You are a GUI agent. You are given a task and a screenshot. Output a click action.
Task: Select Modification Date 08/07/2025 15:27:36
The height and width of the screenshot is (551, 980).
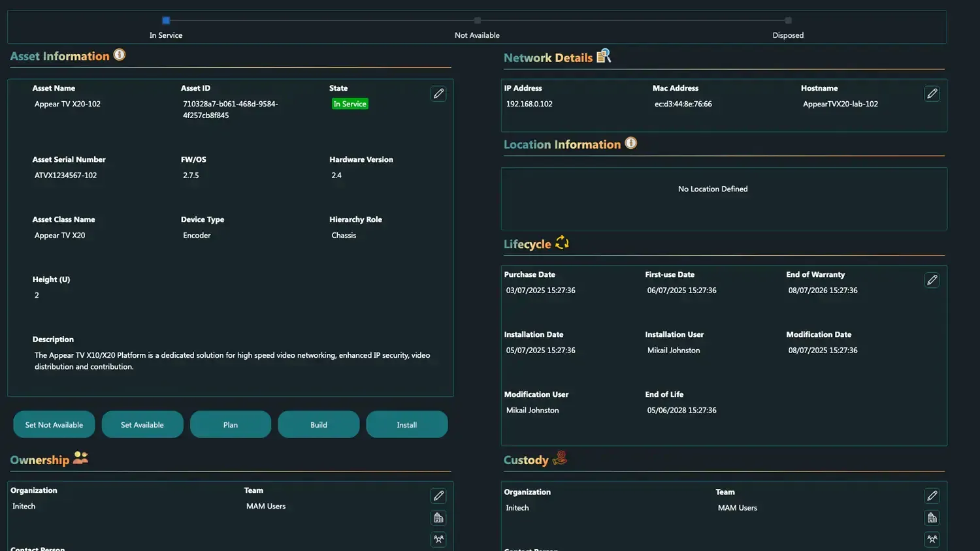(823, 350)
